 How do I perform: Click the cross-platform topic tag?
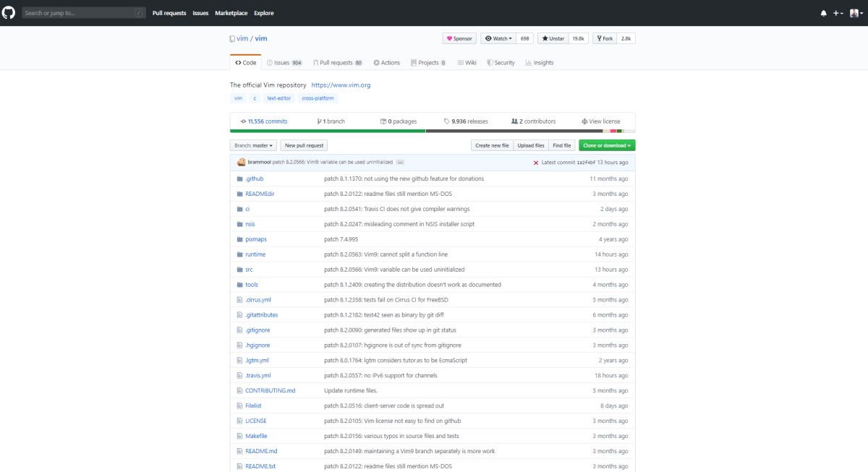pos(319,98)
